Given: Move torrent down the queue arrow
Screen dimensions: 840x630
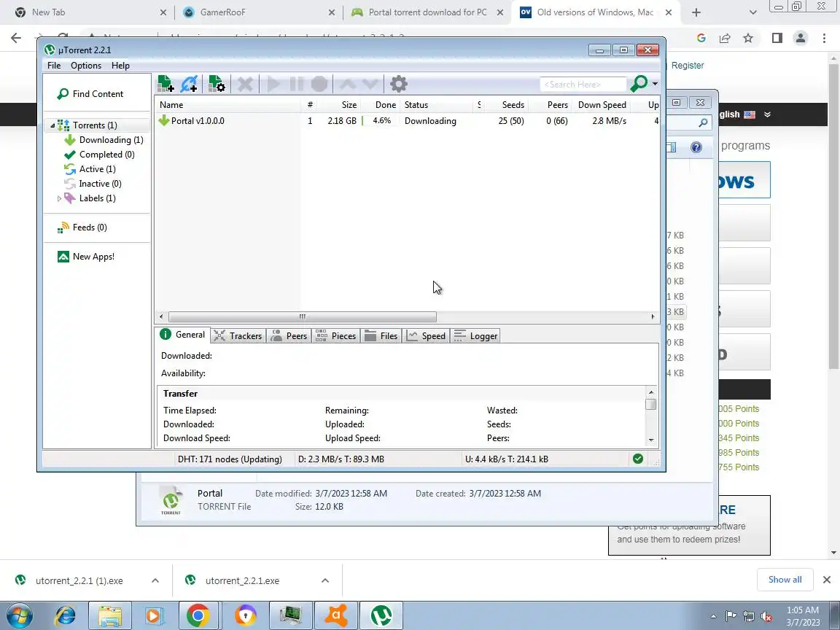Looking at the screenshot, I should tap(370, 84).
